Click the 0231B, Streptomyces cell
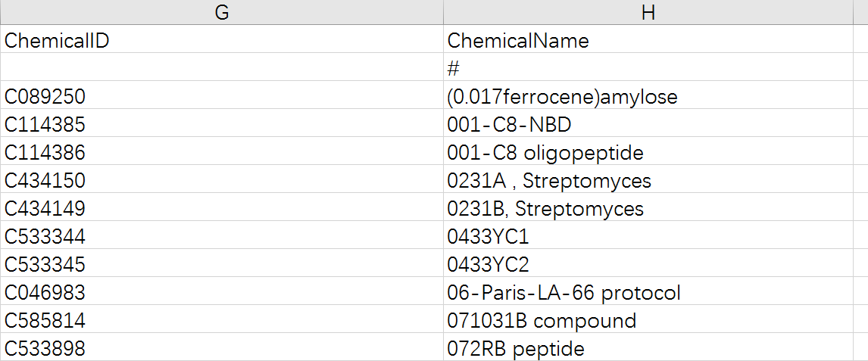This screenshot has width=868, height=361. pyautogui.click(x=648, y=208)
